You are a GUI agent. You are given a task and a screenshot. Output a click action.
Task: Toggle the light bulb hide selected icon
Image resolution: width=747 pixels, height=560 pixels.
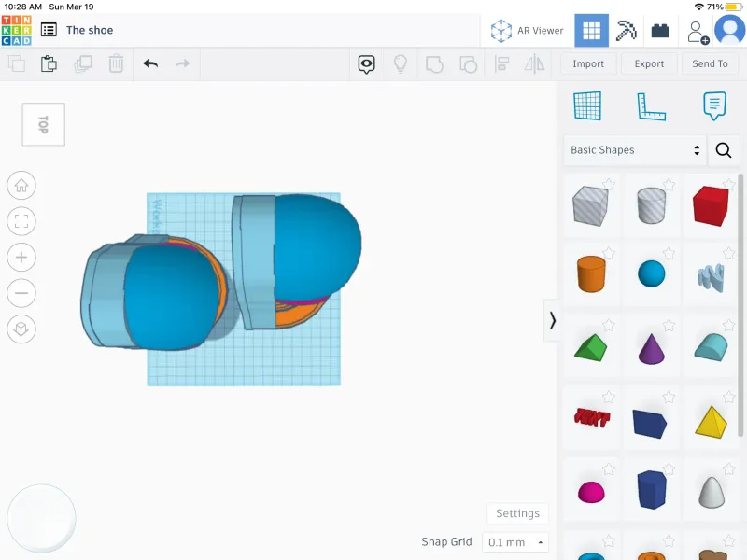click(x=401, y=63)
